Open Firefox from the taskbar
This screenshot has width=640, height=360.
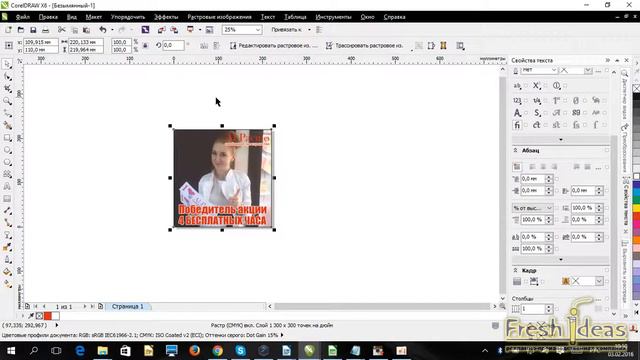(194, 351)
